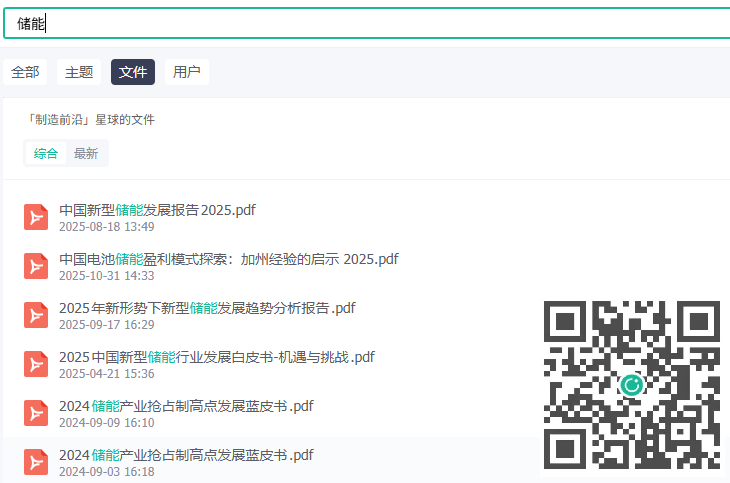730x483 pixels.
Task: Click PDF icon for 中国新型储能发展报告 2025
Action: pos(36,217)
